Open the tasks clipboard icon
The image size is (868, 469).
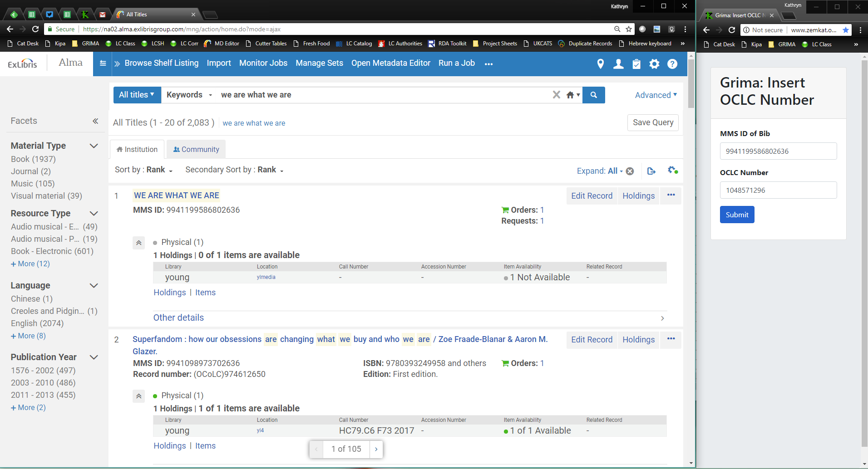[636, 64]
